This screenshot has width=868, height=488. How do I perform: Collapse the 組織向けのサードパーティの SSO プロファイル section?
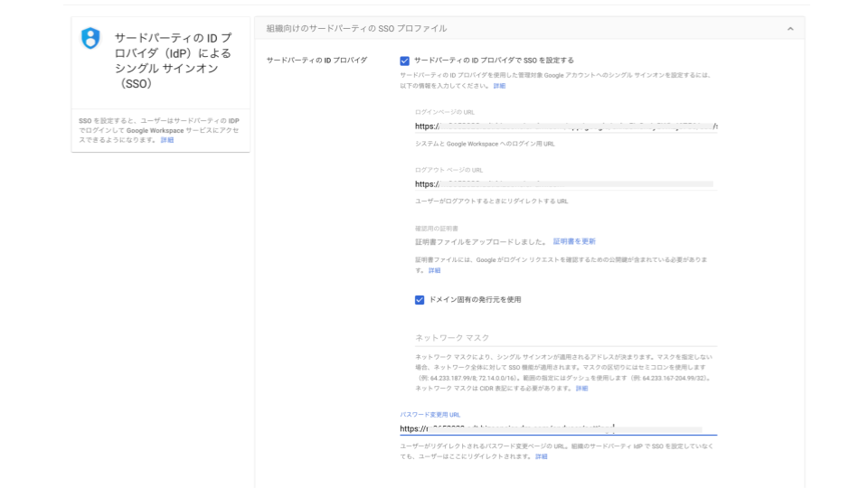790,29
